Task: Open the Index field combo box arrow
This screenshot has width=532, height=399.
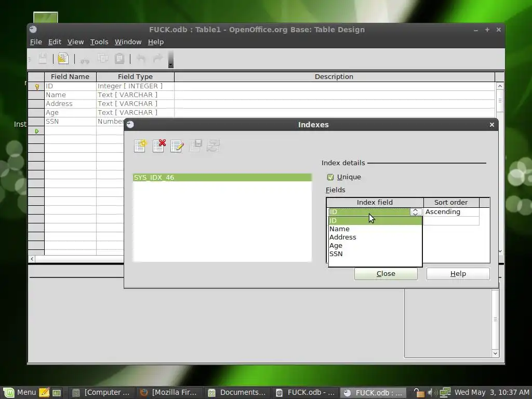Action: (415, 212)
